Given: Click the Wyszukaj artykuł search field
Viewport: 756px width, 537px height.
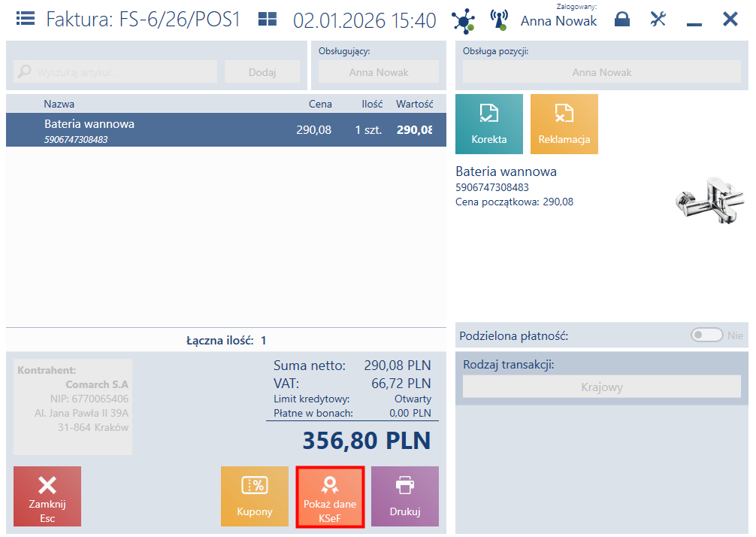Looking at the screenshot, I should pos(115,72).
